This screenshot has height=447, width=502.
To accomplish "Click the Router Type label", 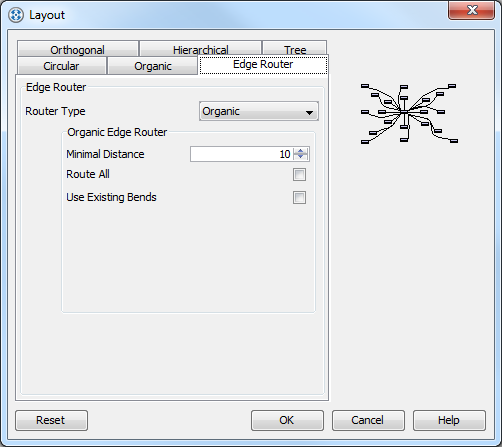I will [x=55, y=111].
